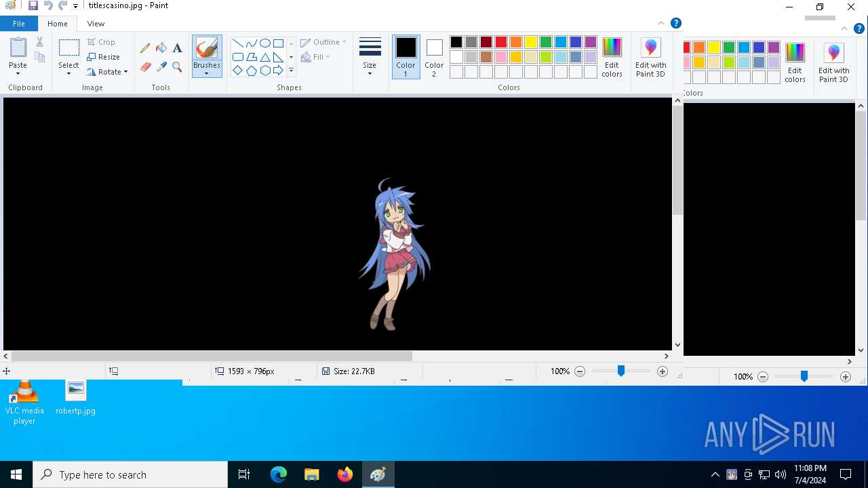Collapse the ribbon with chevron
Screen dimensions: 868x488
pos(661,23)
